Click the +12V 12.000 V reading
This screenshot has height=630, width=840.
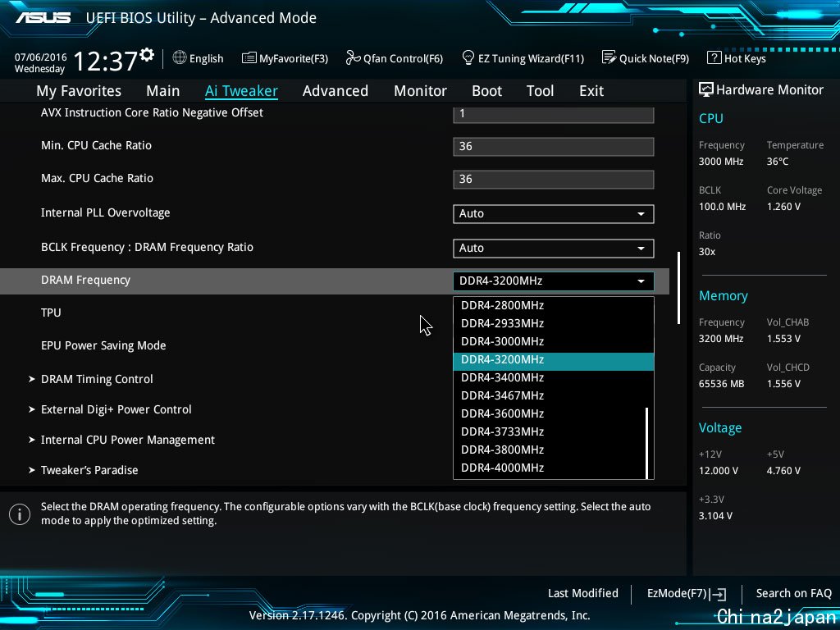pos(719,471)
